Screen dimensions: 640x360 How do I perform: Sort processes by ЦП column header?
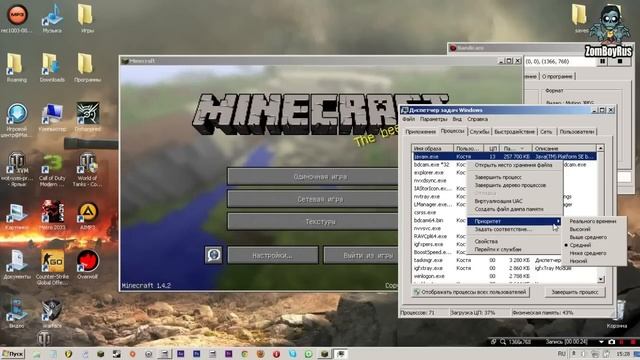point(492,148)
